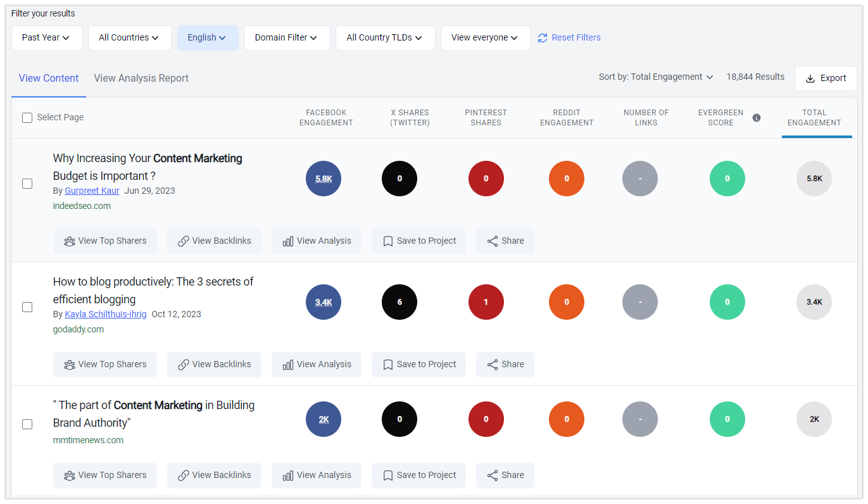View Top Sharers for the indeedseo.com article
This screenshot has height=504, width=868.
pyautogui.click(x=105, y=241)
